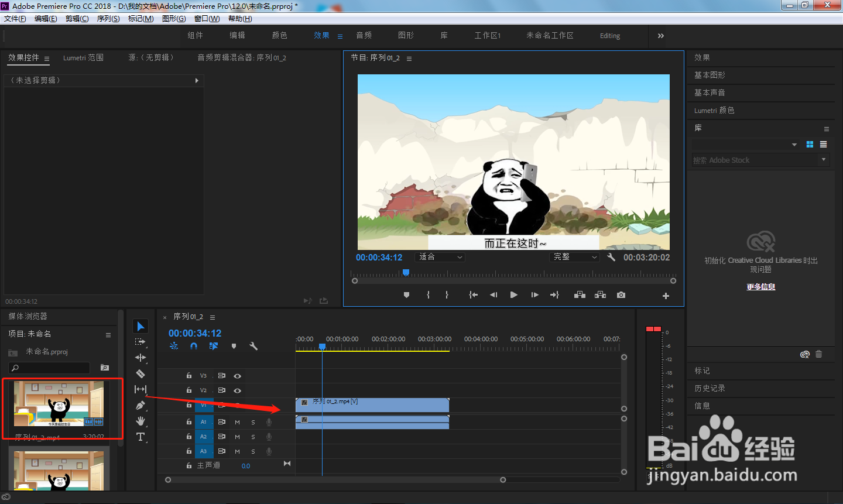Select the Track Select Forward tool
This screenshot has width=843, height=504.
pyautogui.click(x=140, y=342)
